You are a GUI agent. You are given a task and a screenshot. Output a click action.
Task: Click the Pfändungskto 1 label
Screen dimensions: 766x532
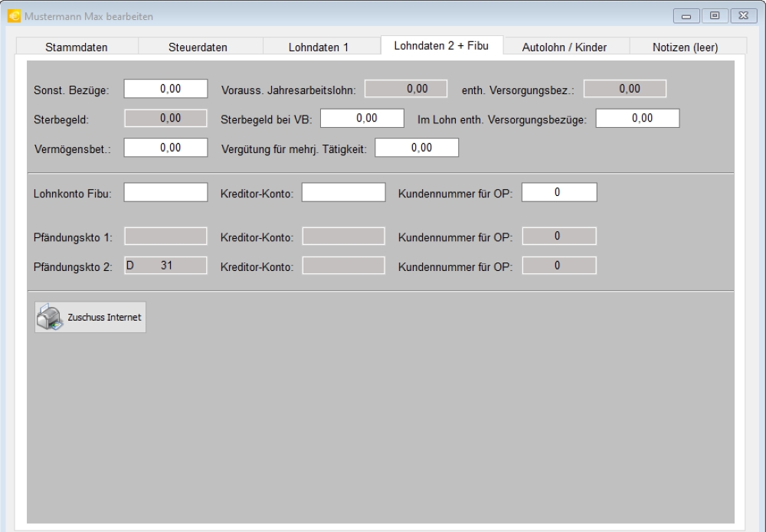(x=73, y=238)
